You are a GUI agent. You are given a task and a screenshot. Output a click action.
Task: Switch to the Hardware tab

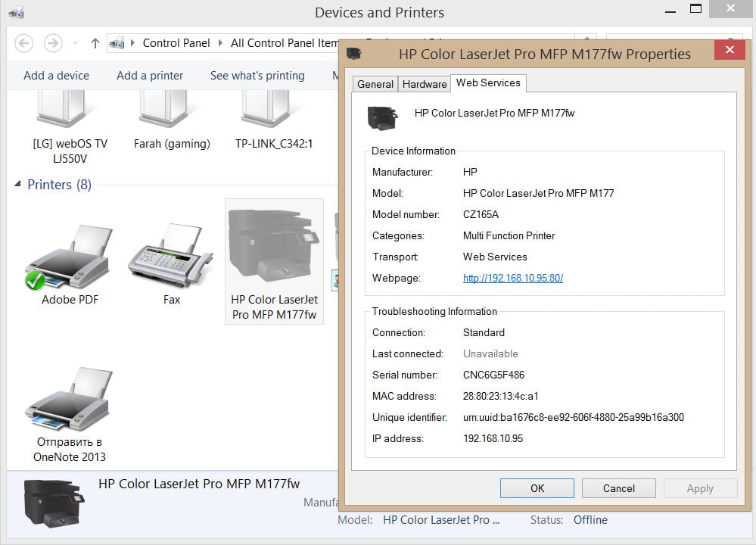(x=424, y=83)
